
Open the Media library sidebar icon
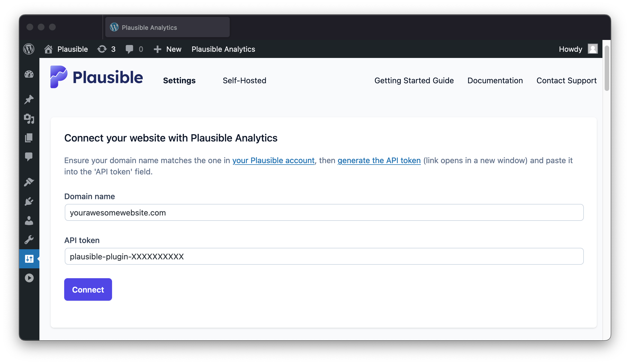(29, 119)
